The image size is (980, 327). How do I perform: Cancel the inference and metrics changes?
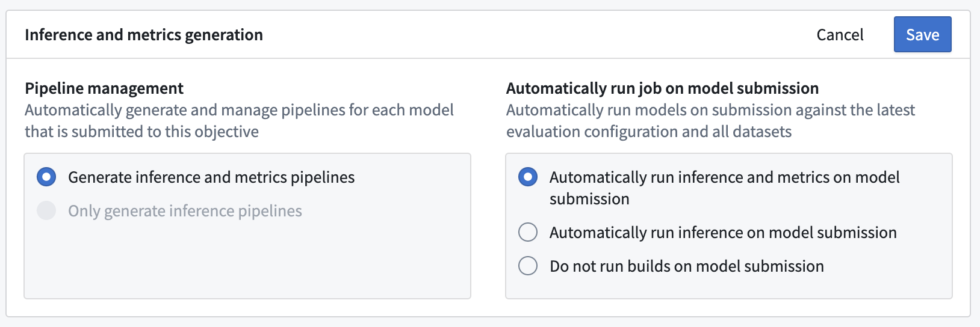[840, 35]
